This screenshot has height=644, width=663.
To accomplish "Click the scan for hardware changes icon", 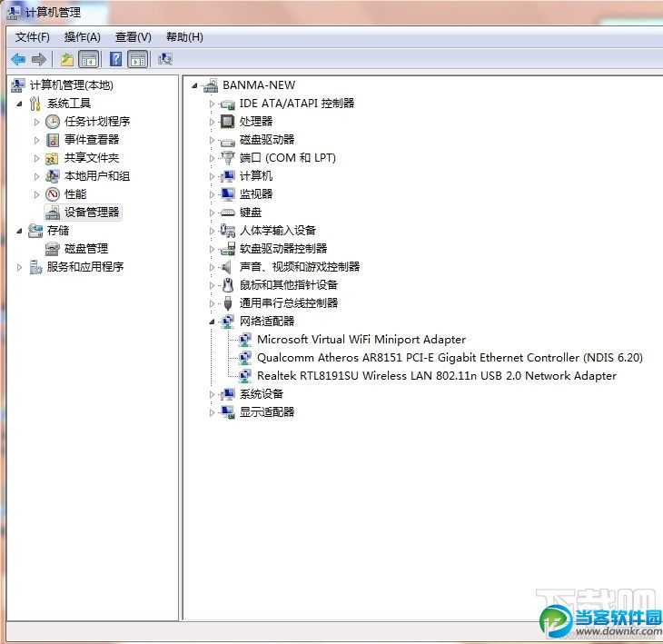I will click(165, 59).
